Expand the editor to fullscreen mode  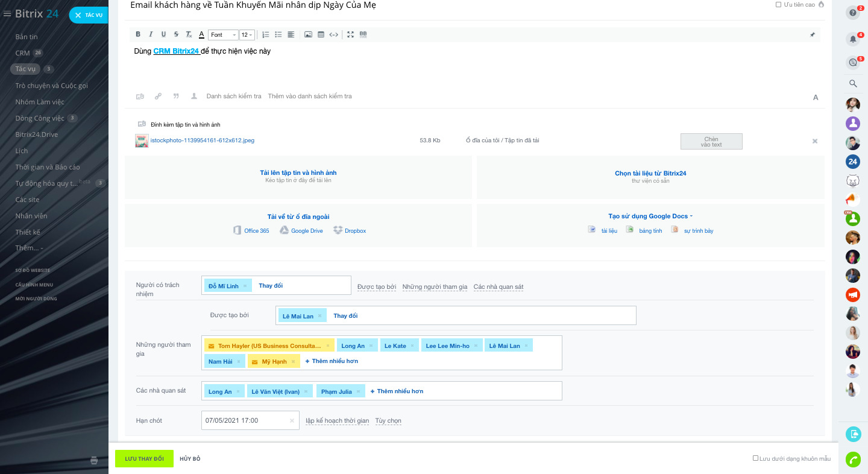[x=350, y=34]
